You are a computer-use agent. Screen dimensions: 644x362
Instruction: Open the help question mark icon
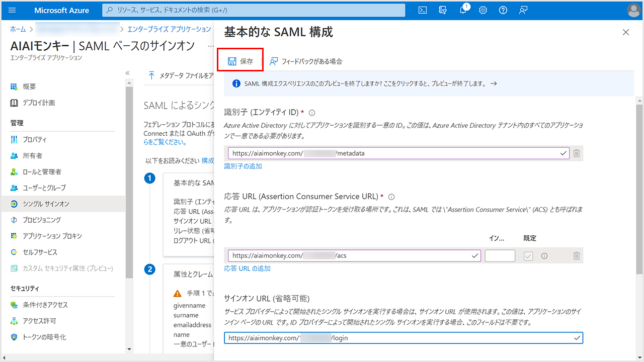(x=503, y=10)
